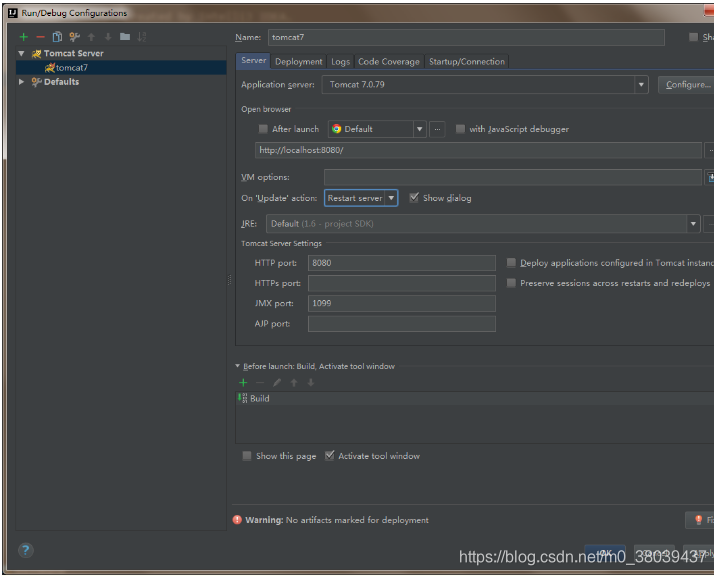The width and height of the screenshot is (717, 576).
Task: Open the Application server dropdown
Action: [641, 85]
